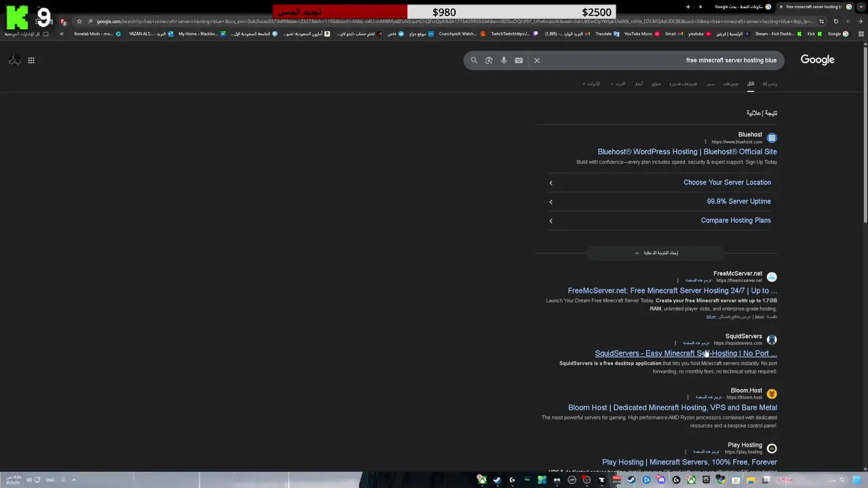Switch to the News results tab
This screenshot has width=868, height=488.
[638, 84]
